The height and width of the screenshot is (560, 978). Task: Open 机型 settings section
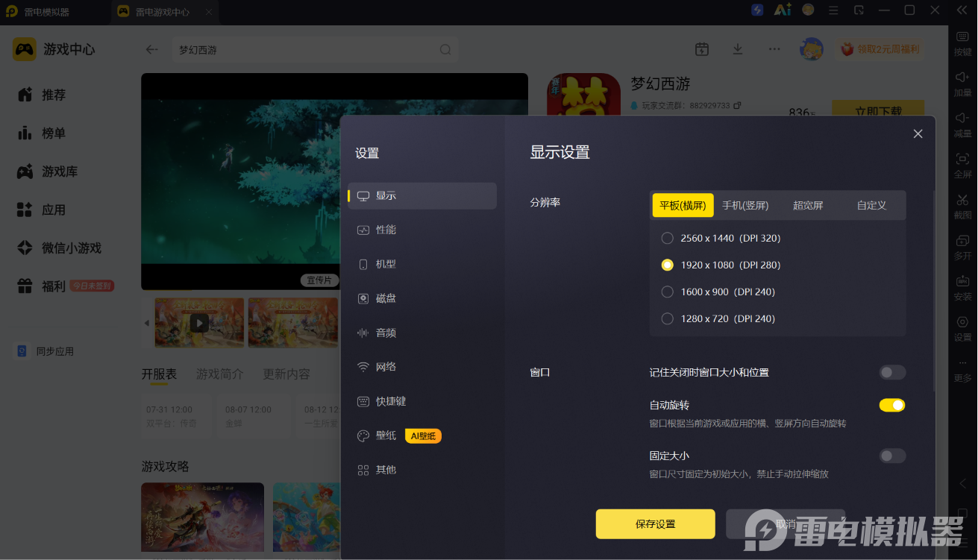tap(422, 265)
